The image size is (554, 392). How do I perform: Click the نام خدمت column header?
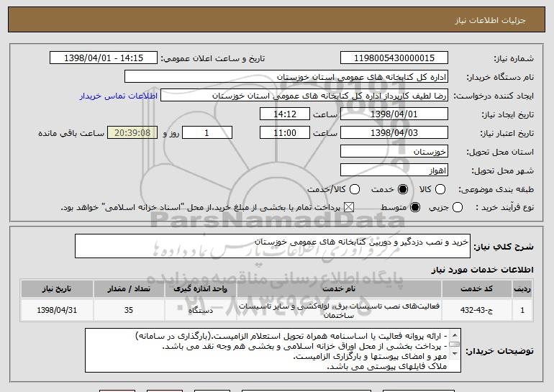339,289
